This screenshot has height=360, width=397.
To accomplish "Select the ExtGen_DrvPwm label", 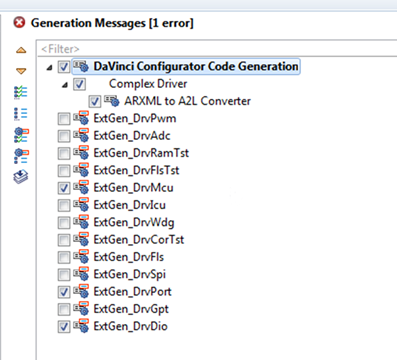I will 135,118.
